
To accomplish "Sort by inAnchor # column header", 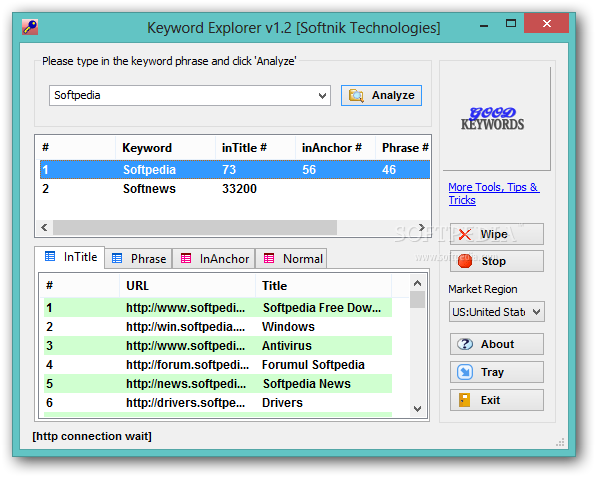I will (x=335, y=148).
